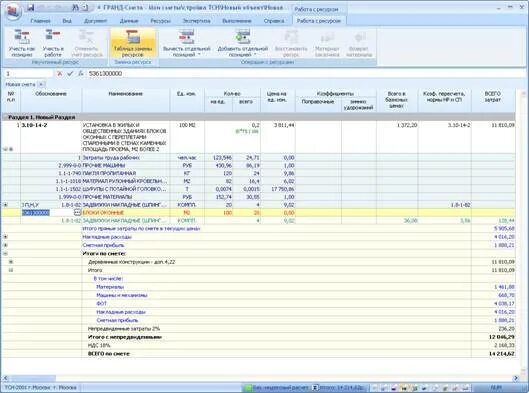Image resolution: width=529 pixels, height=393 pixels.
Task: Click the ellipsis button in the edited code cell
Action: (x=77, y=213)
